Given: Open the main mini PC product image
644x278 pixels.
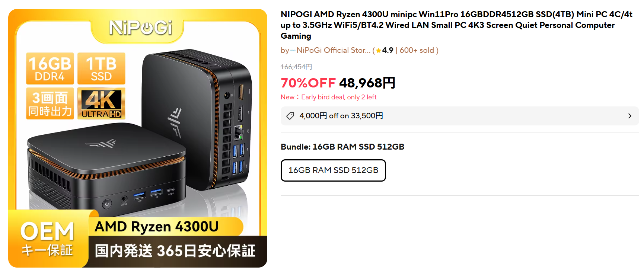Looking at the screenshot, I should coord(138,138).
